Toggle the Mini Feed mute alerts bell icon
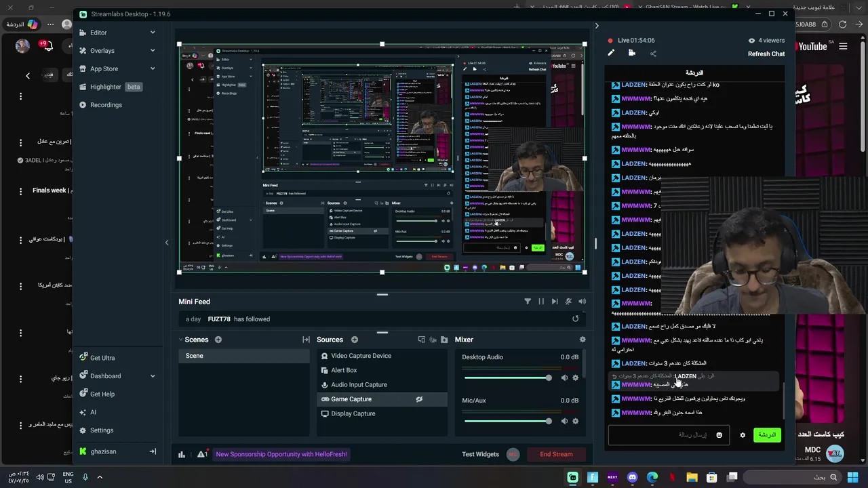The image size is (868, 488). point(568,302)
